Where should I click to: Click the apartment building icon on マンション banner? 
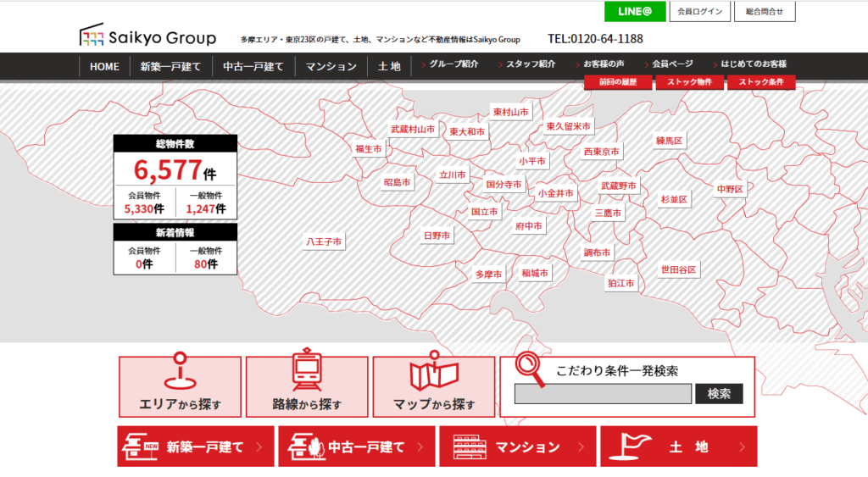(x=470, y=446)
